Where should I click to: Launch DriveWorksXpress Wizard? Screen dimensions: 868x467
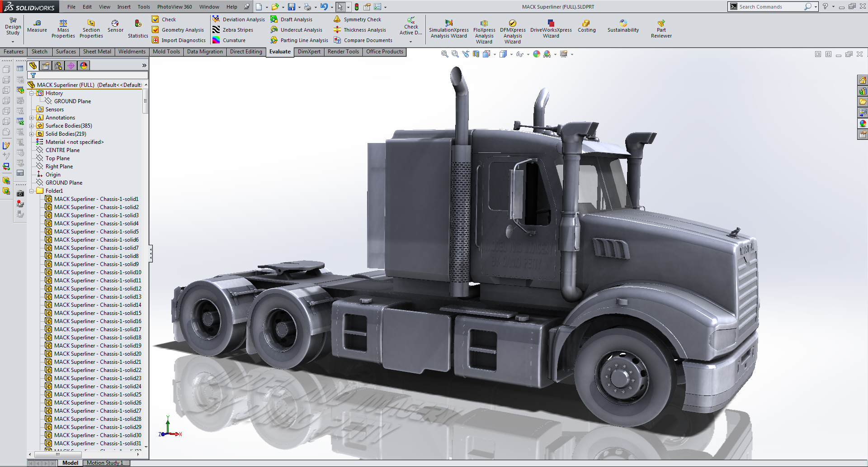point(551,29)
